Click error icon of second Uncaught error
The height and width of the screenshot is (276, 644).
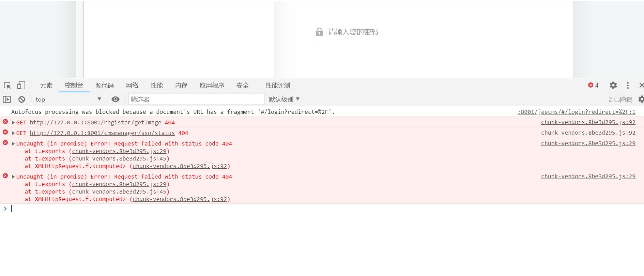[x=5, y=176]
